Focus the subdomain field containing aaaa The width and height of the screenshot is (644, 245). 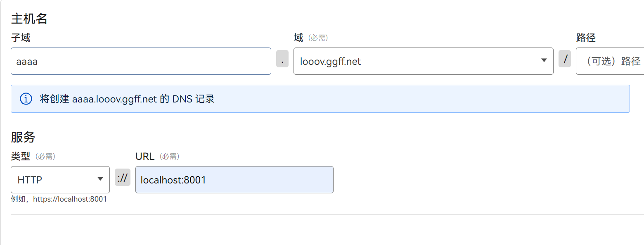coord(140,62)
